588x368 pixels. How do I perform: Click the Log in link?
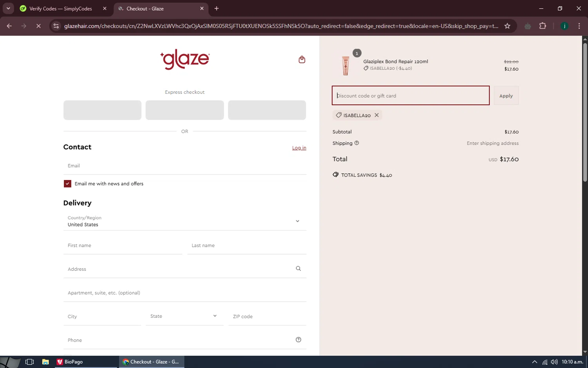click(x=299, y=148)
